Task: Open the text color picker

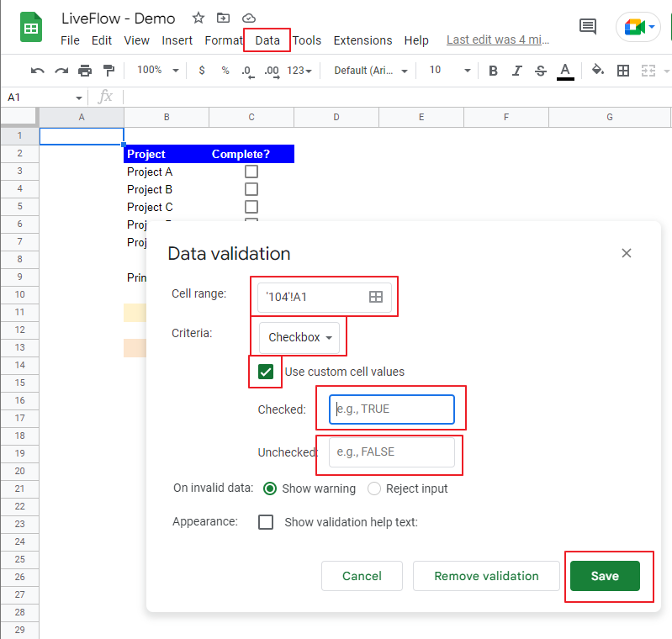Action: [x=565, y=71]
